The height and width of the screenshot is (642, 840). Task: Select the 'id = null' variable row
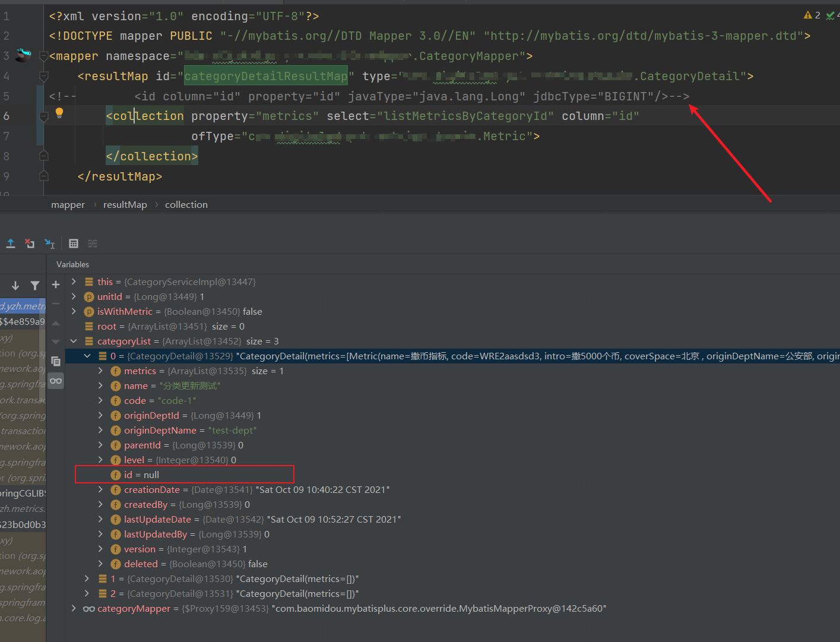[141, 475]
